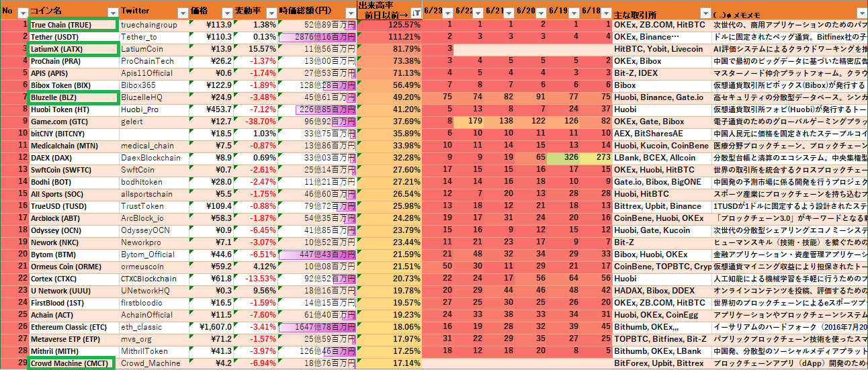This screenshot has height=370, width=868.
Task: Select the Crowd Machine (CMCT) cell
Action: point(73,363)
